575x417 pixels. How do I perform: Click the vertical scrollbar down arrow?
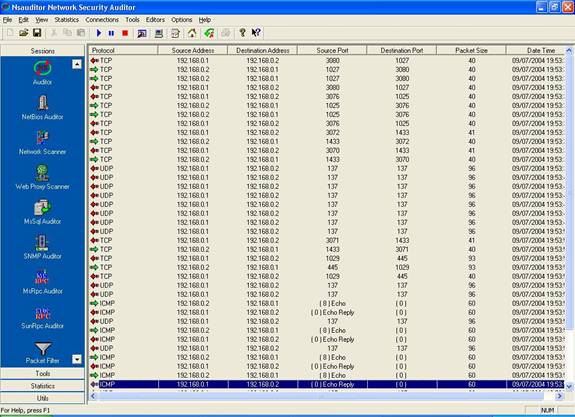click(569, 387)
